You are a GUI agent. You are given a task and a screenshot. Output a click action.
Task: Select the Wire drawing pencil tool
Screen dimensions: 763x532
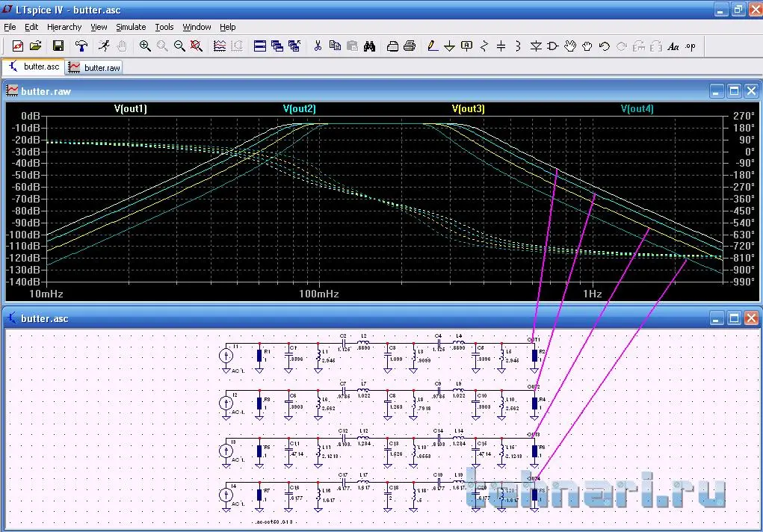(x=432, y=46)
